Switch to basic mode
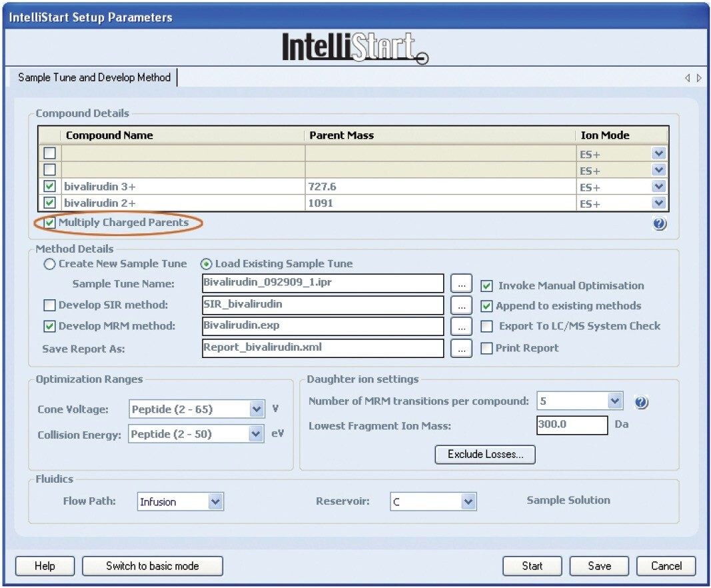711x588 pixels. (153, 566)
